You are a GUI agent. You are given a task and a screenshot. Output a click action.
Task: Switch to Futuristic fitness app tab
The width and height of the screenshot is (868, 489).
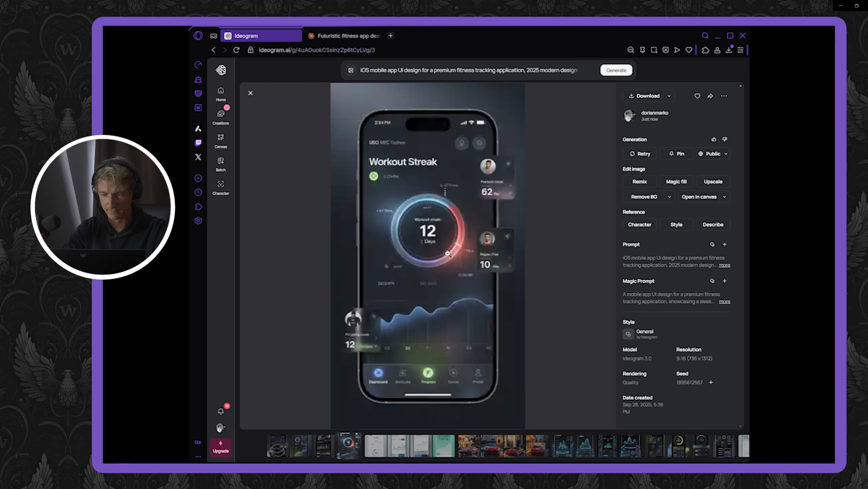(348, 36)
